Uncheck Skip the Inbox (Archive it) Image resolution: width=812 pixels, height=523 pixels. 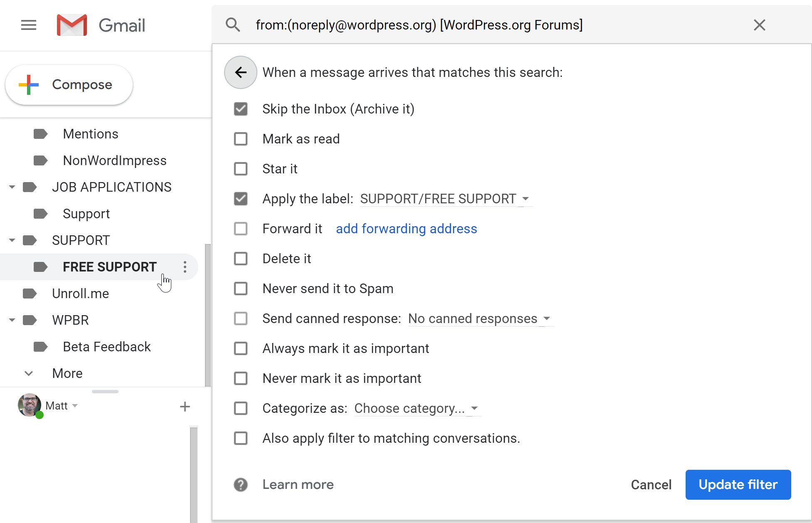coord(241,109)
